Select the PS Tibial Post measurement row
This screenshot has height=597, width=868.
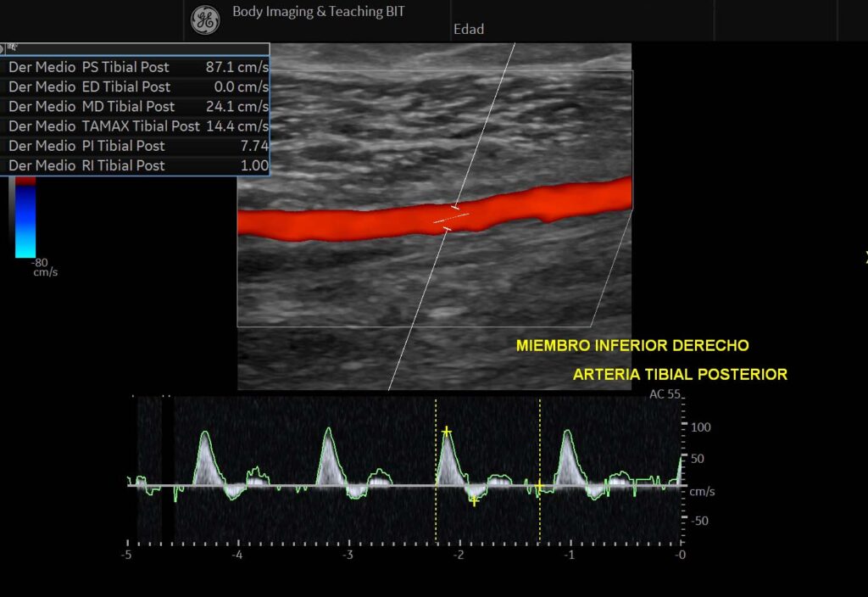point(136,67)
